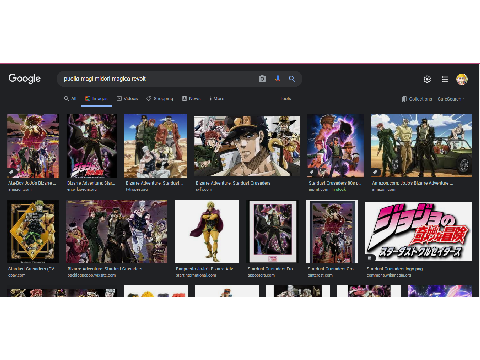Open the white-framed dark poster thumbnail
The height and width of the screenshot is (360, 480).
click(x=273, y=231)
